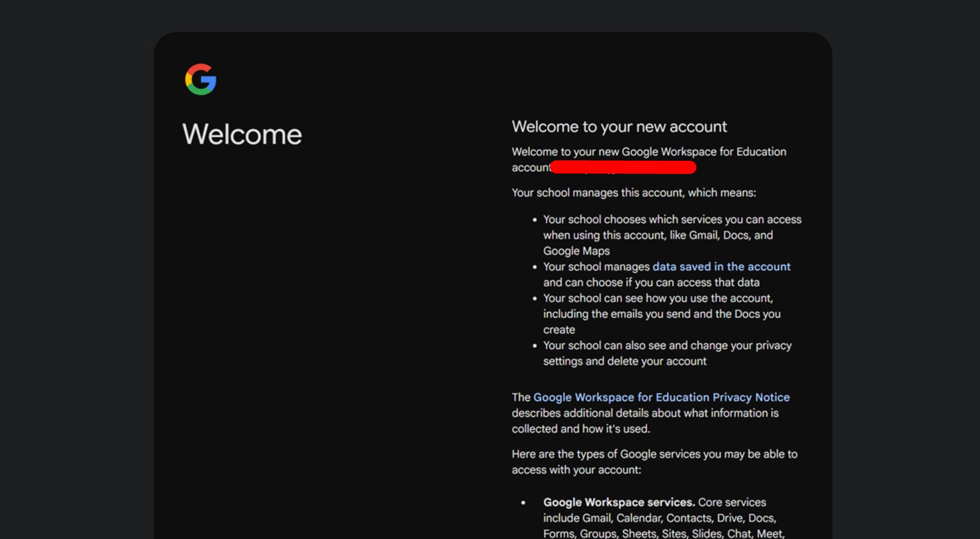The width and height of the screenshot is (980, 539).
Task: Click 'Welcome to your new Google Workspace for Education' sentence
Action: (x=649, y=160)
